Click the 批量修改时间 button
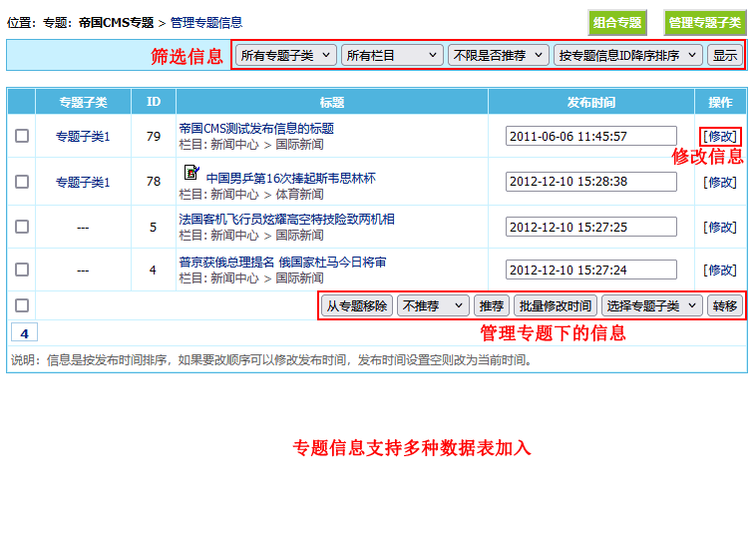Viewport: 756px width, 548px height. click(556, 305)
